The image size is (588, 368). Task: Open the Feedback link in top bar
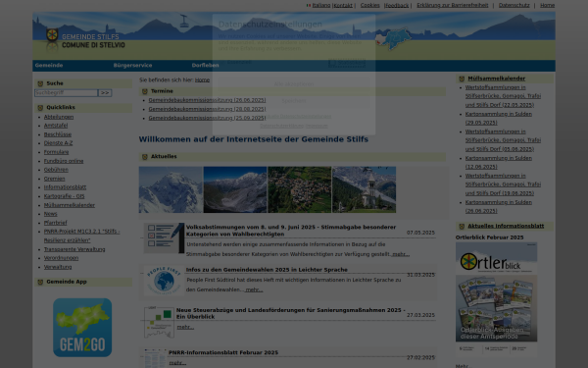coord(397,5)
